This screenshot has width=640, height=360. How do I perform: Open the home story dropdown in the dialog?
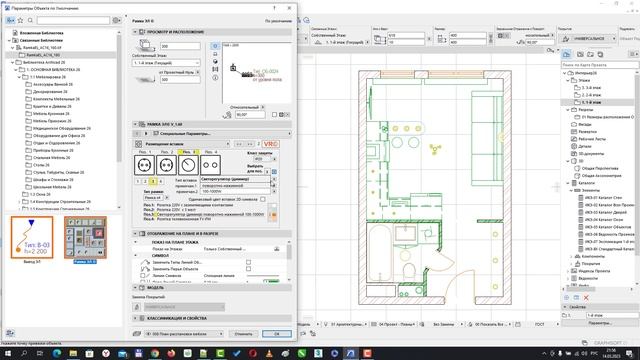click(x=166, y=63)
